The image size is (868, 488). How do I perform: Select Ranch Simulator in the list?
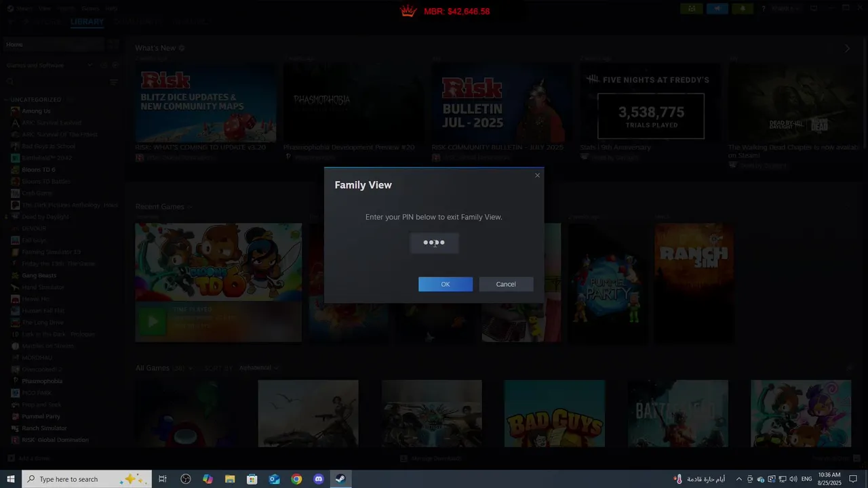[44, 428]
